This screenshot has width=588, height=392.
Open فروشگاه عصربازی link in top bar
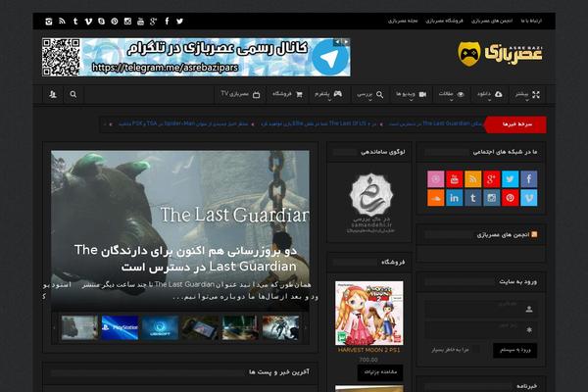pyautogui.click(x=444, y=21)
